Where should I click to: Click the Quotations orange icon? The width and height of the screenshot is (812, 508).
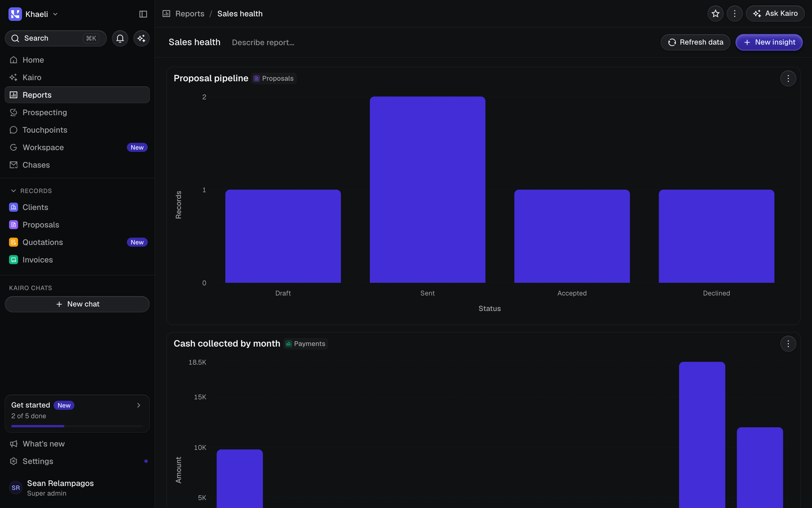14,242
